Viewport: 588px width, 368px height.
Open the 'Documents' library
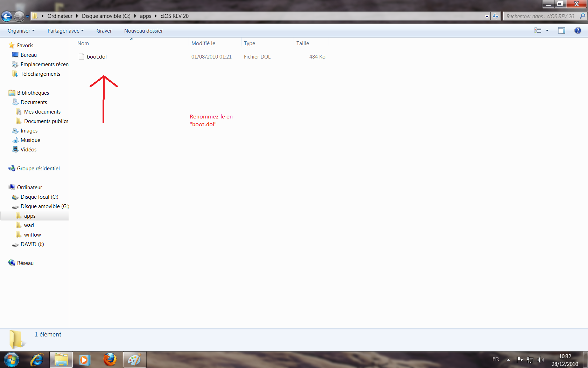point(34,102)
